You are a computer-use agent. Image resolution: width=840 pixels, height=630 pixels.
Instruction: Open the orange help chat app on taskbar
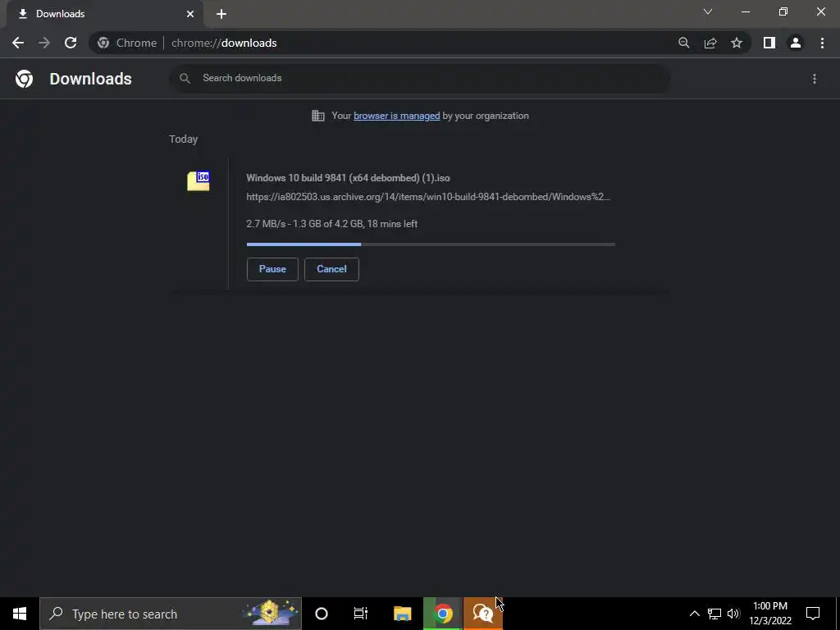482,614
